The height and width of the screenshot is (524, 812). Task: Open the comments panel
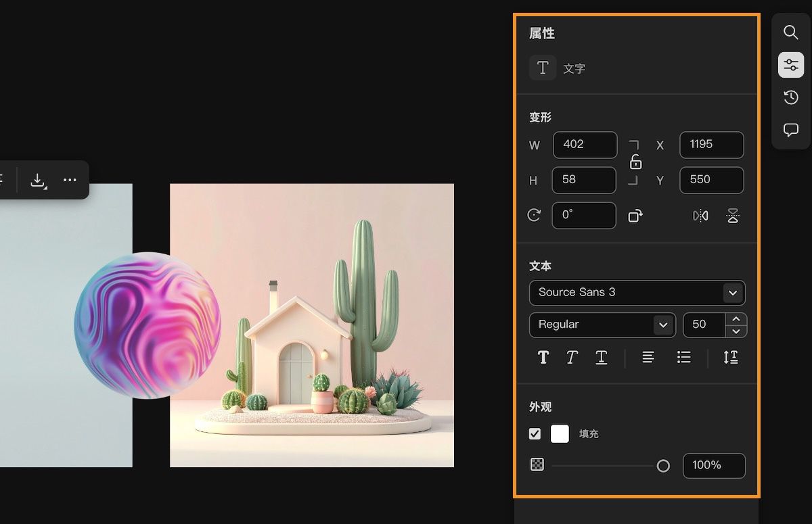pos(790,130)
